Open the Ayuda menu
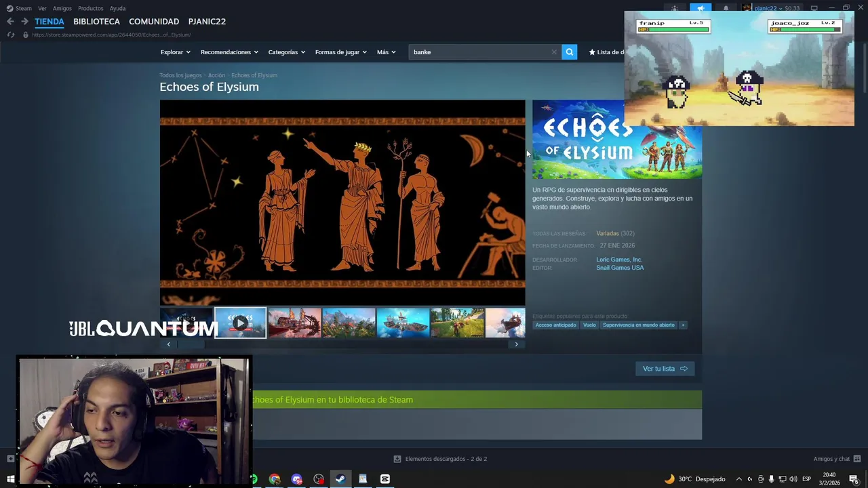868x488 pixels. tap(117, 8)
